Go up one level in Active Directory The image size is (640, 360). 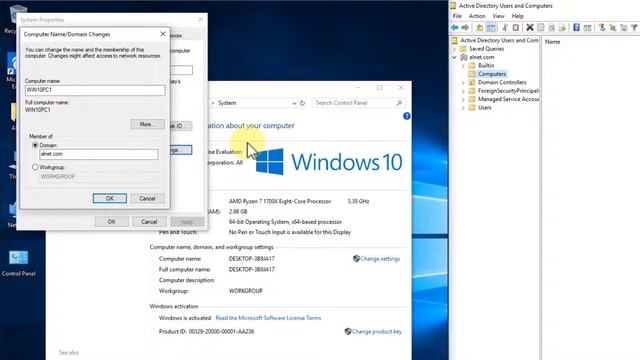480,27
